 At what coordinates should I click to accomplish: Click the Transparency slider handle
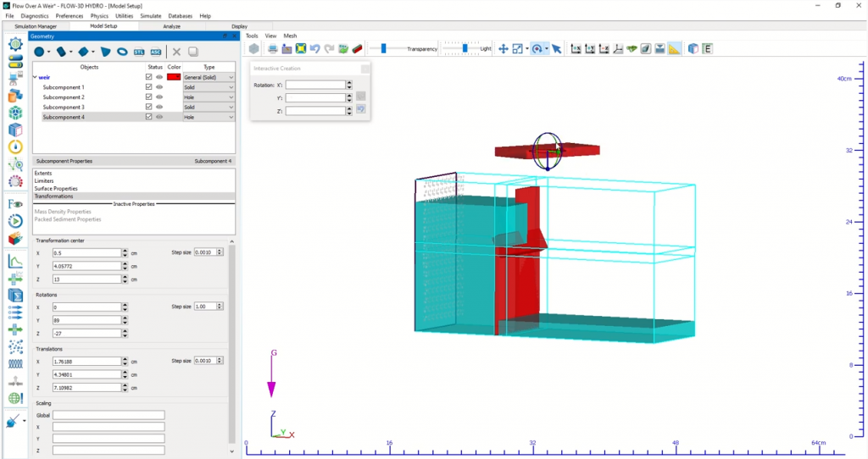[x=384, y=48]
